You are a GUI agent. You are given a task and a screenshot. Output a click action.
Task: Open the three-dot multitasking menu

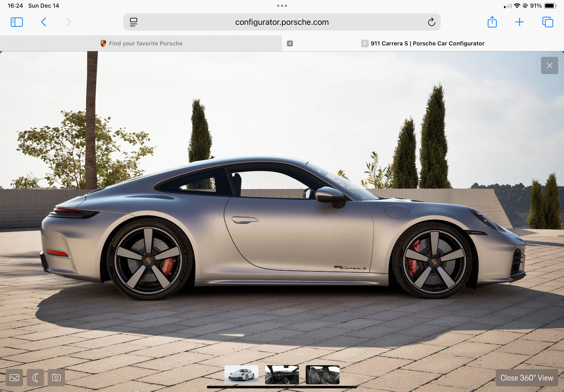point(282,6)
